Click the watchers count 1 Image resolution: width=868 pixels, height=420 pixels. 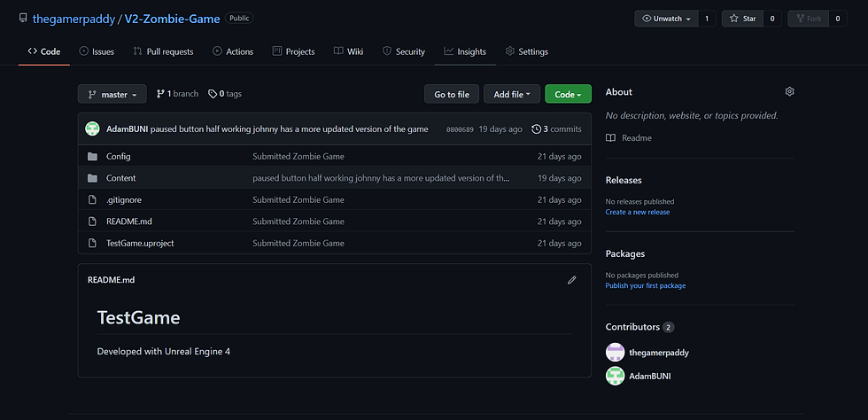(x=707, y=19)
